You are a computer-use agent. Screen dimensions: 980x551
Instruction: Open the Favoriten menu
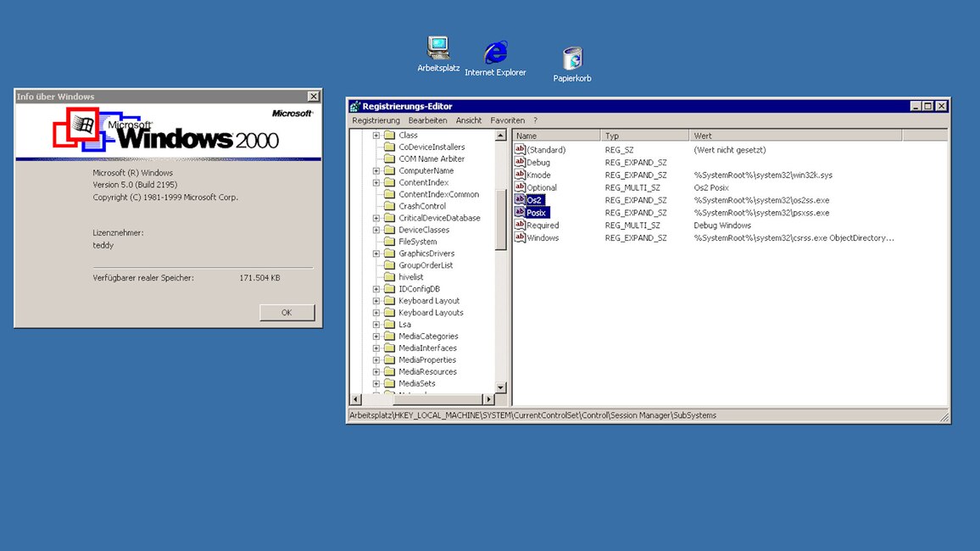pyautogui.click(x=508, y=120)
